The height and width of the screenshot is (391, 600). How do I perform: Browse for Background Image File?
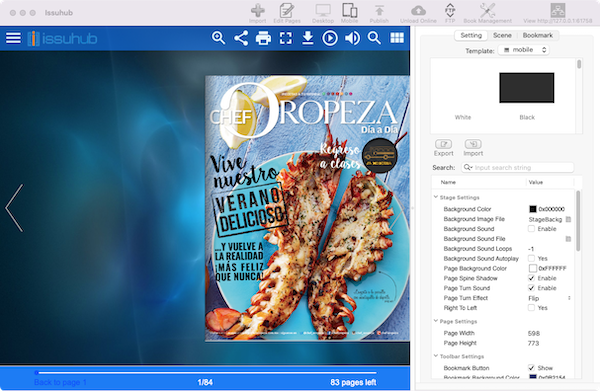pyautogui.click(x=568, y=219)
